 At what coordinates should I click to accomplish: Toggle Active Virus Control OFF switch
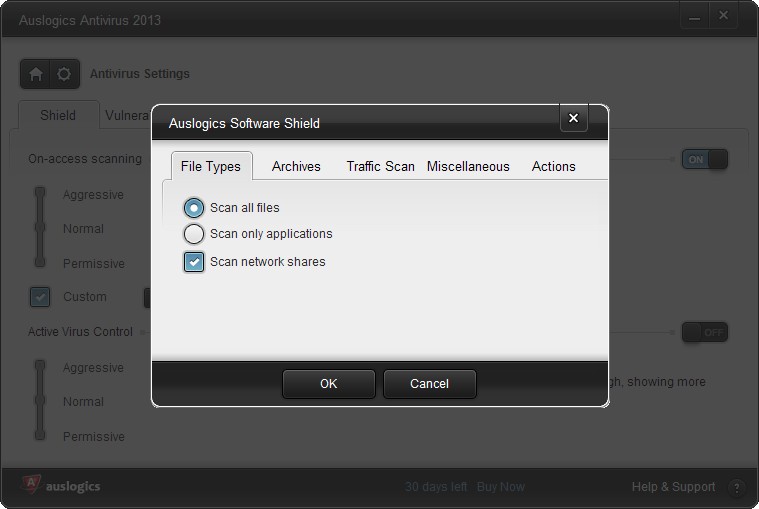pyautogui.click(x=705, y=332)
